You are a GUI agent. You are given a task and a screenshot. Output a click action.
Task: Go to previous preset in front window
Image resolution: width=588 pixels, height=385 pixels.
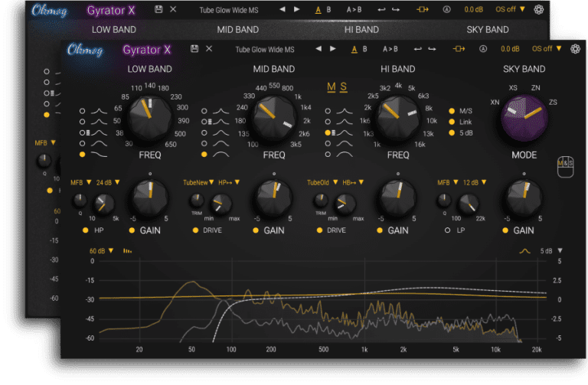pyautogui.click(x=318, y=48)
